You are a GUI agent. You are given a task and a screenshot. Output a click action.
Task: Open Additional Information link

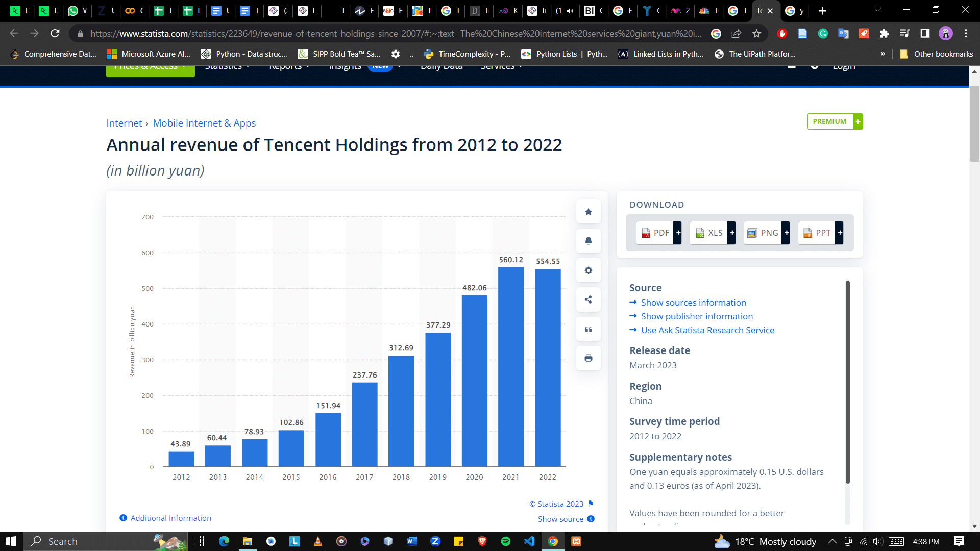pos(165,518)
